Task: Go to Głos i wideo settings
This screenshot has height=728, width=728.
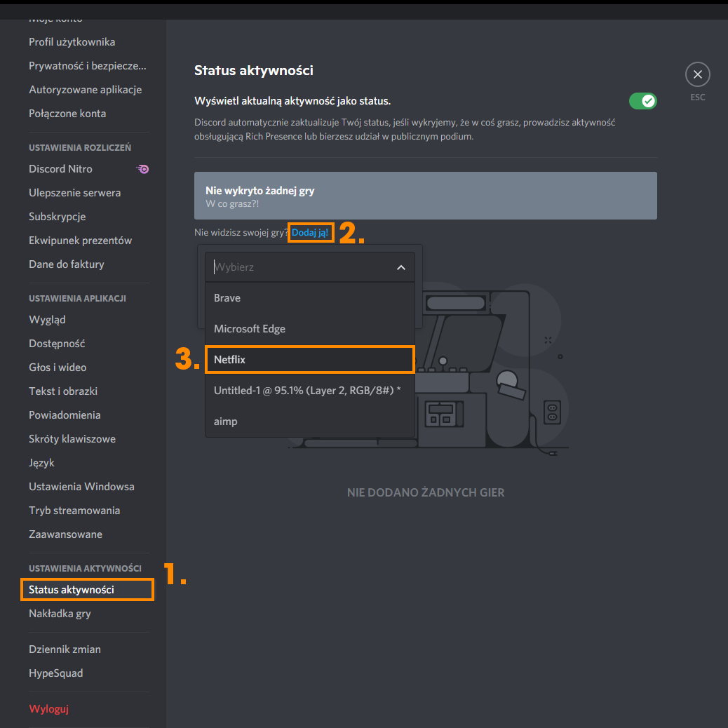Action: pos(58,368)
